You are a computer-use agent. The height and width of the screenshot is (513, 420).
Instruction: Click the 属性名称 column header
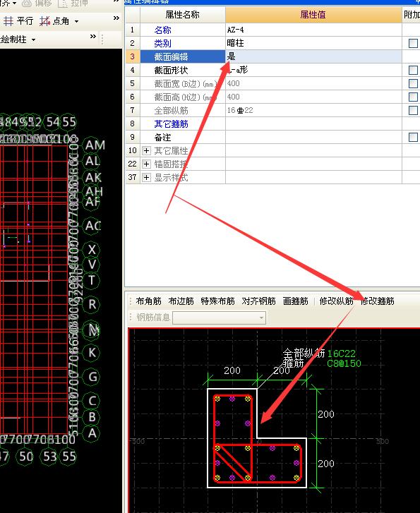183,15
